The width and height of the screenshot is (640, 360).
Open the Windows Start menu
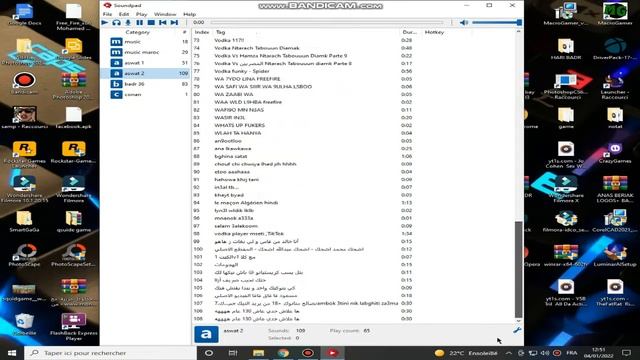(x=12, y=353)
